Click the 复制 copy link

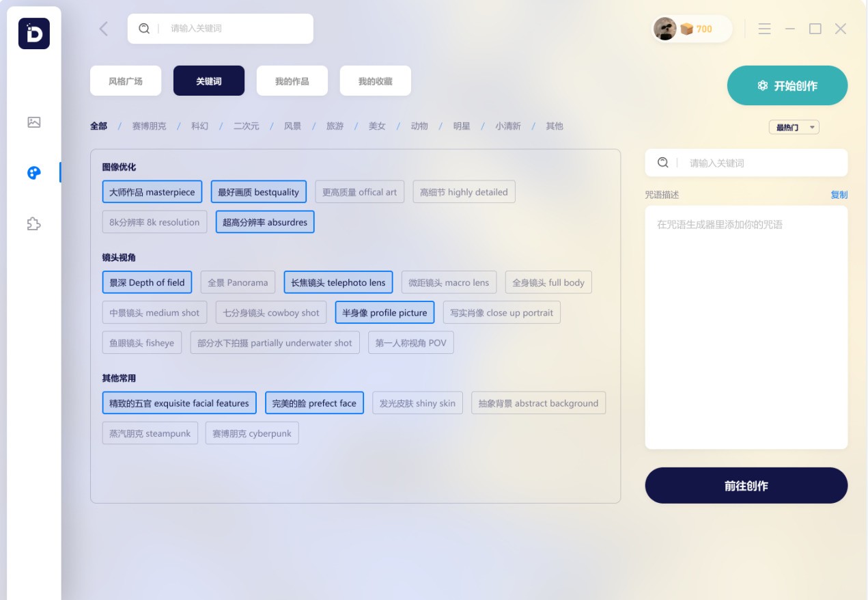(x=841, y=195)
